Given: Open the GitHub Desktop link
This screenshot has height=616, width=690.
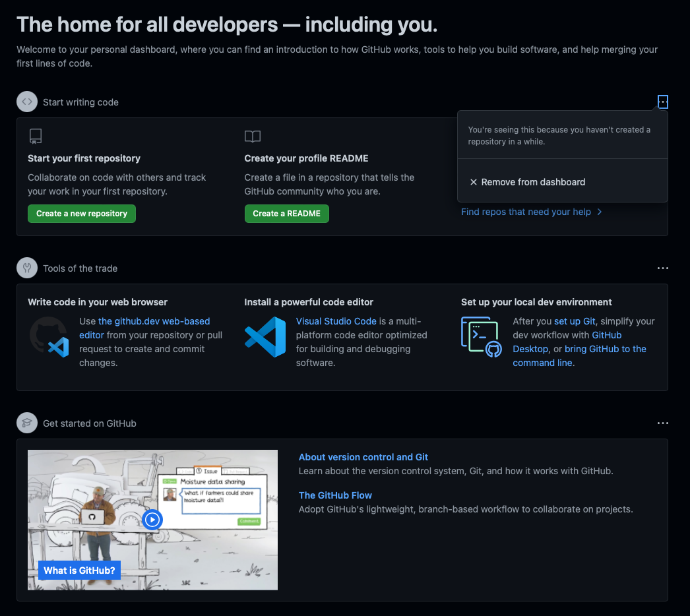Looking at the screenshot, I should click(567, 342).
